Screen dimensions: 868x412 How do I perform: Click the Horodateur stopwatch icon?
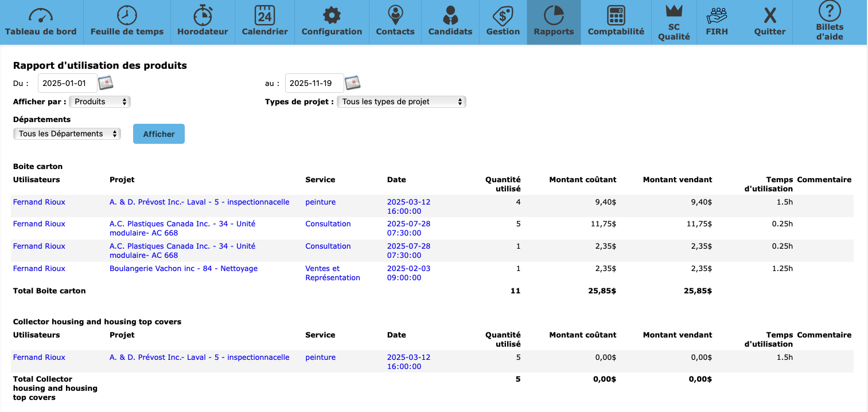[203, 15]
